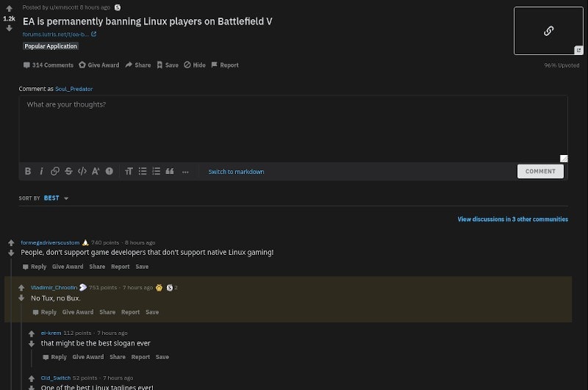588x390 pixels.
Task: Click Switch to markdown link
Action: [x=236, y=172]
